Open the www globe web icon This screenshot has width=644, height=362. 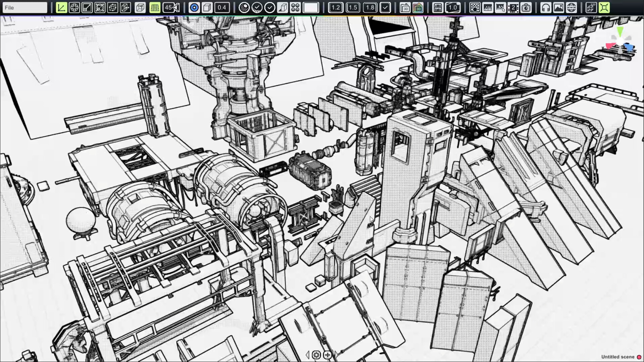click(571, 7)
